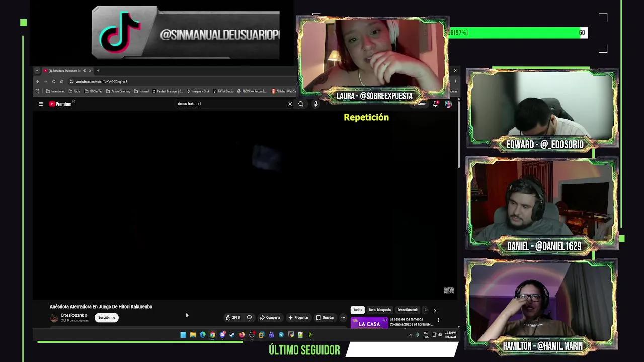Image resolution: width=644 pixels, height=362 pixels.
Task: Open options for La casa de los famosos video
Action: (x=438, y=320)
